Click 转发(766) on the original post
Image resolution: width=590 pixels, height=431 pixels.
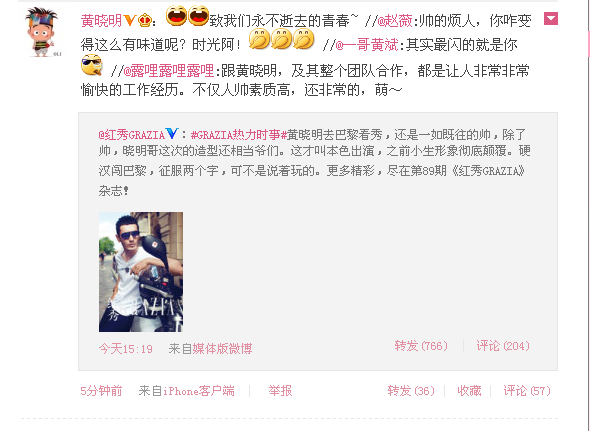tap(421, 346)
